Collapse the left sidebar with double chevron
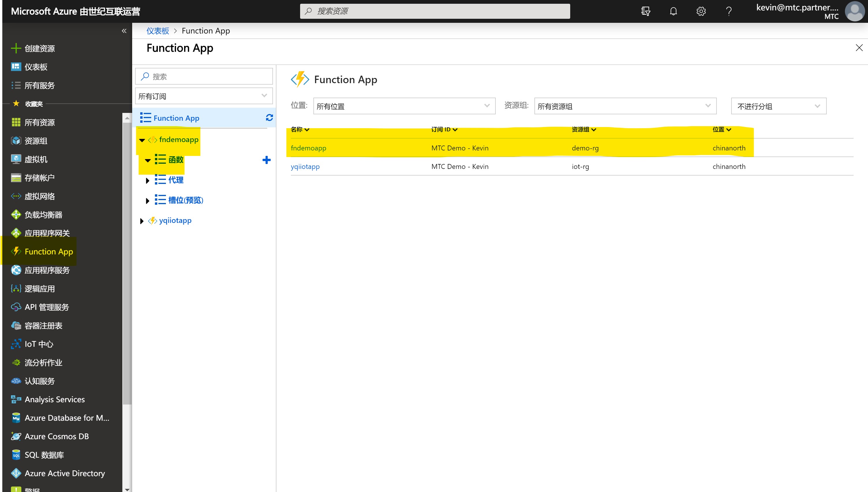 (124, 31)
